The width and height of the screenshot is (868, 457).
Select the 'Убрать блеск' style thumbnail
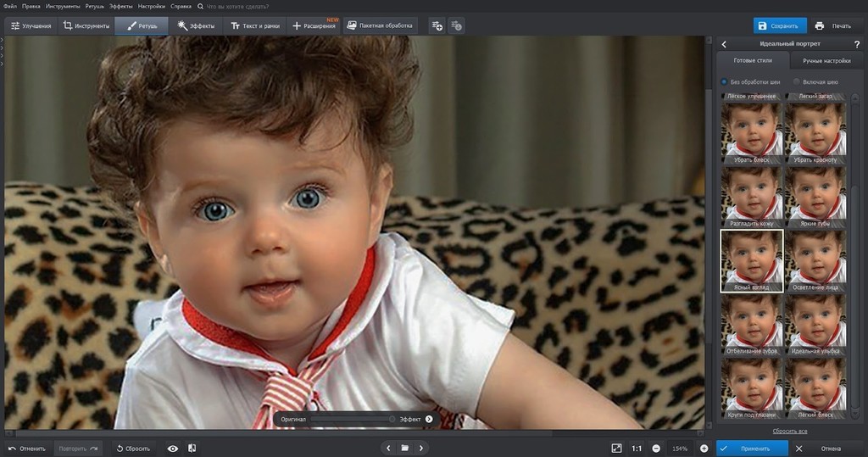click(750, 133)
